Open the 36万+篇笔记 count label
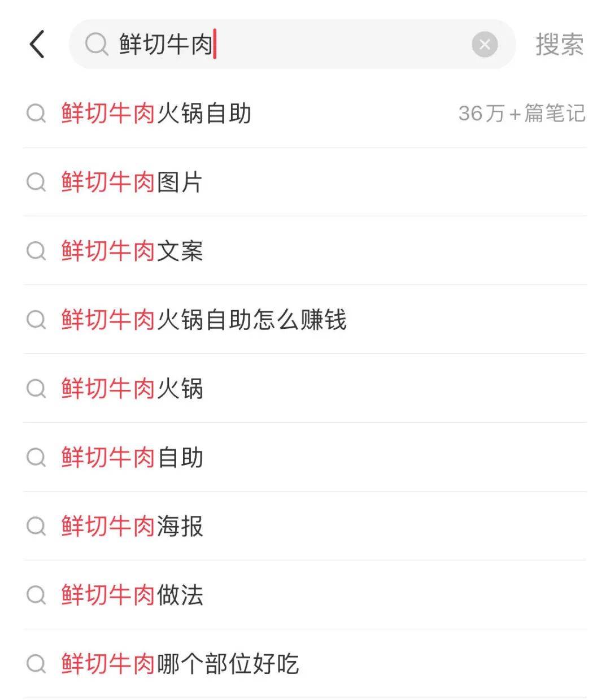The height and width of the screenshot is (700, 610). coord(521,114)
